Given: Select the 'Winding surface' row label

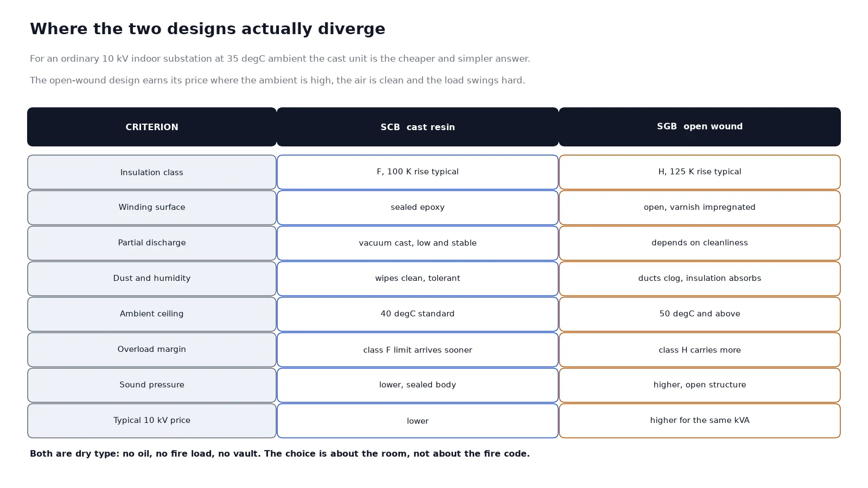Looking at the screenshot, I should pos(152,208).
